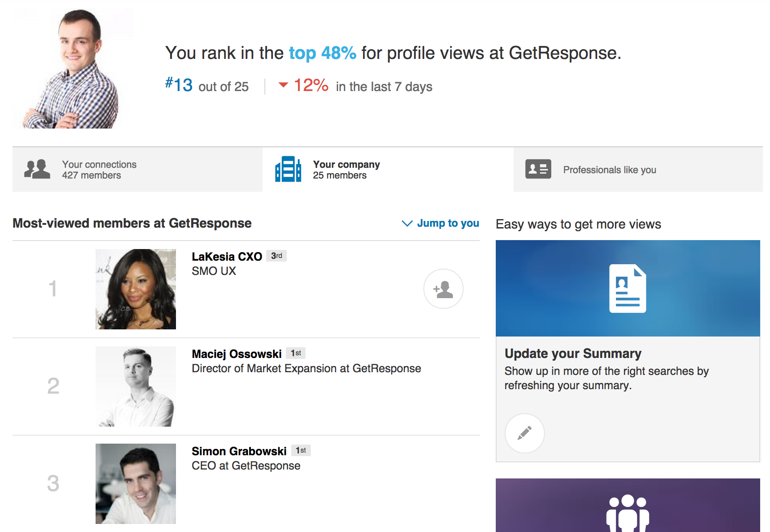This screenshot has height=532, width=770.
Task: Click your own profile photo at top
Action: click(73, 68)
